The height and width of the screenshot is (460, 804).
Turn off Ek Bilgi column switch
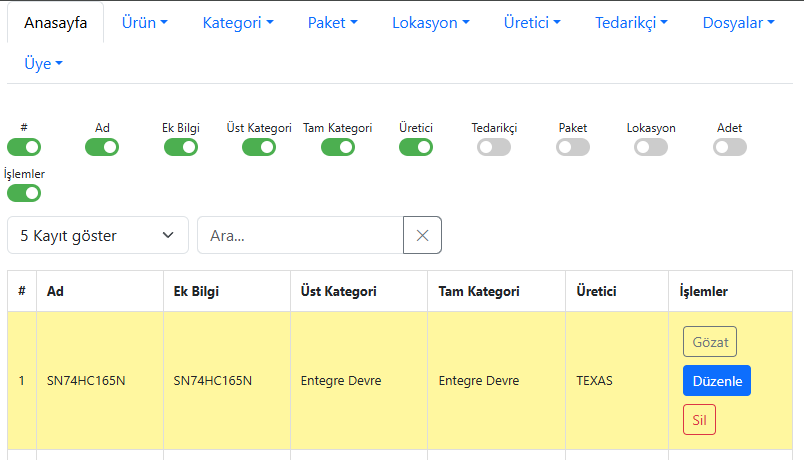pos(181,147)
